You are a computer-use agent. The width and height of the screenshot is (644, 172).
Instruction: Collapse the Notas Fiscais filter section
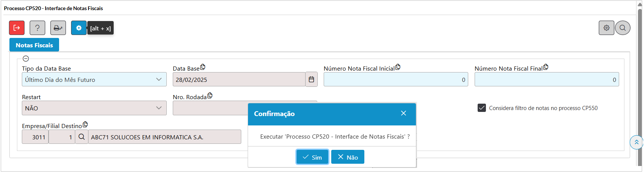point(26,59)
